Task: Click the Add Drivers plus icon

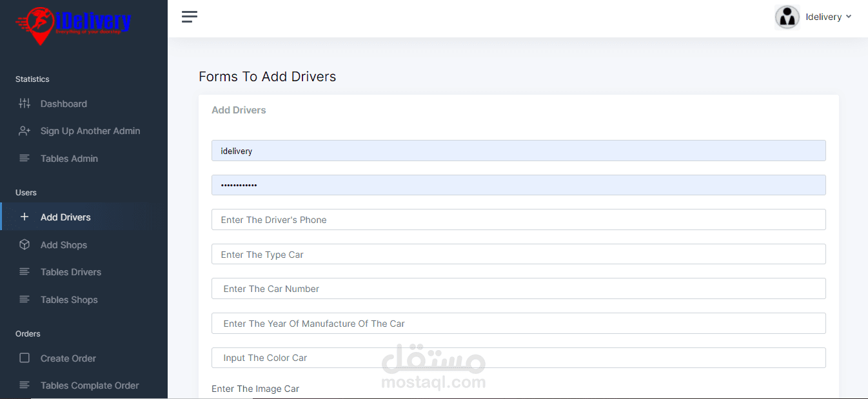Action: [25, 217]
